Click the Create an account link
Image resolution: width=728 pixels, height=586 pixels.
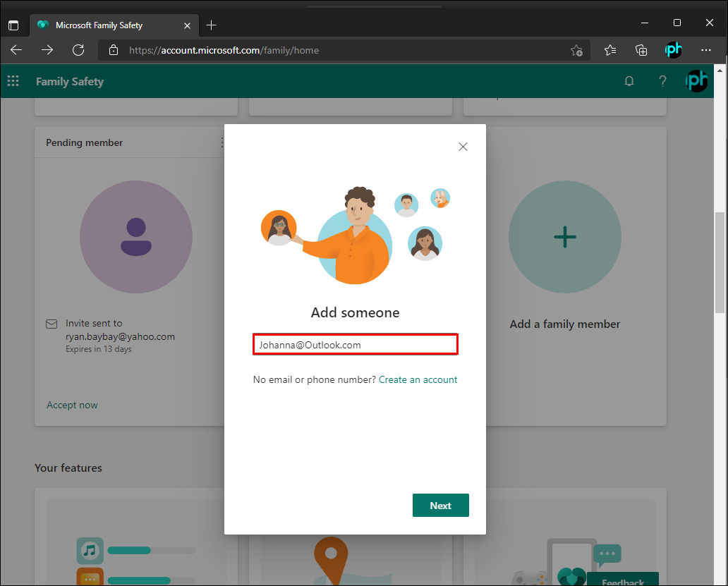click(x=418, y=379)
